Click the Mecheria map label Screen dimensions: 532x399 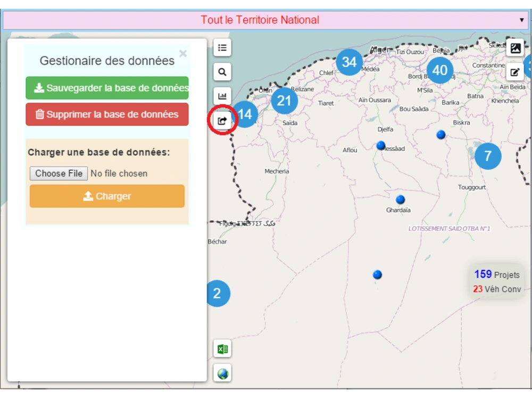pos(277,171)
